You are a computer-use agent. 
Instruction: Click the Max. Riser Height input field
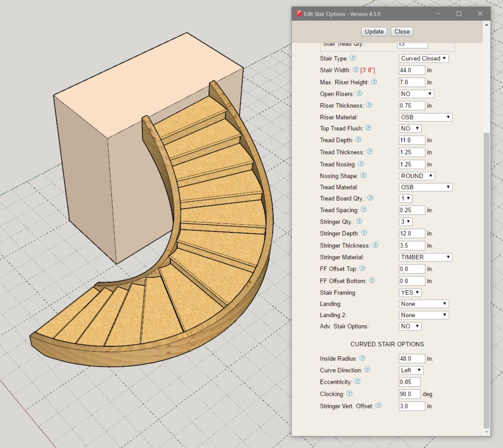(412, 82)
